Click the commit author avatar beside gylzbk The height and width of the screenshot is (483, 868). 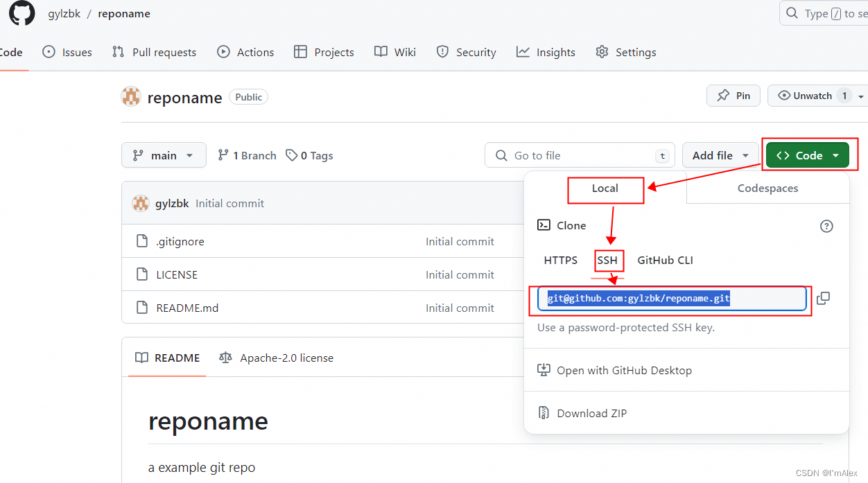pos(141,203)
